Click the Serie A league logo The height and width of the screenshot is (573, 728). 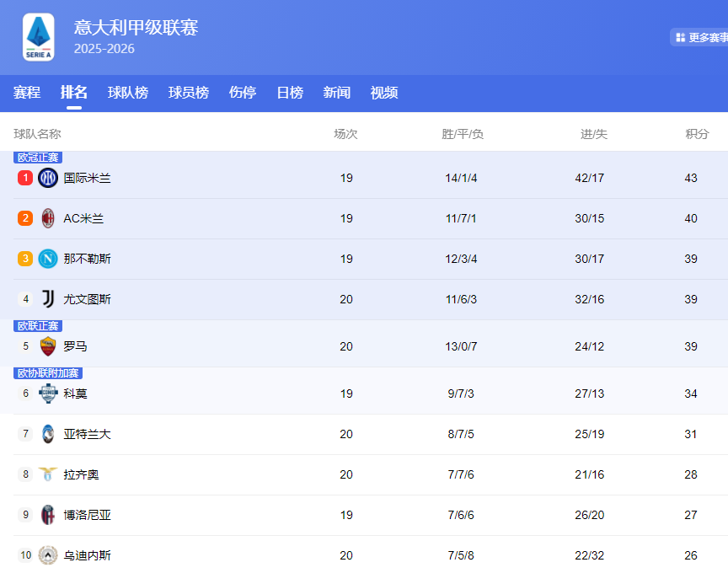(39, 37)
